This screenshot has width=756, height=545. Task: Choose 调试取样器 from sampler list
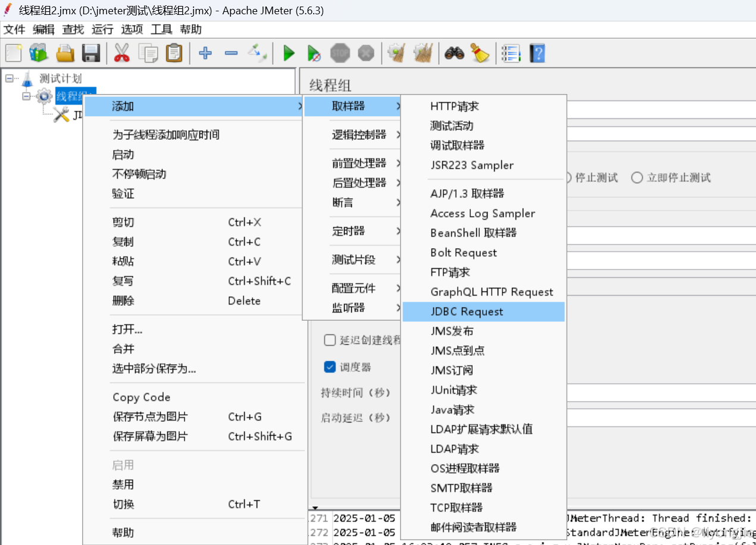[x=483, y=145]
